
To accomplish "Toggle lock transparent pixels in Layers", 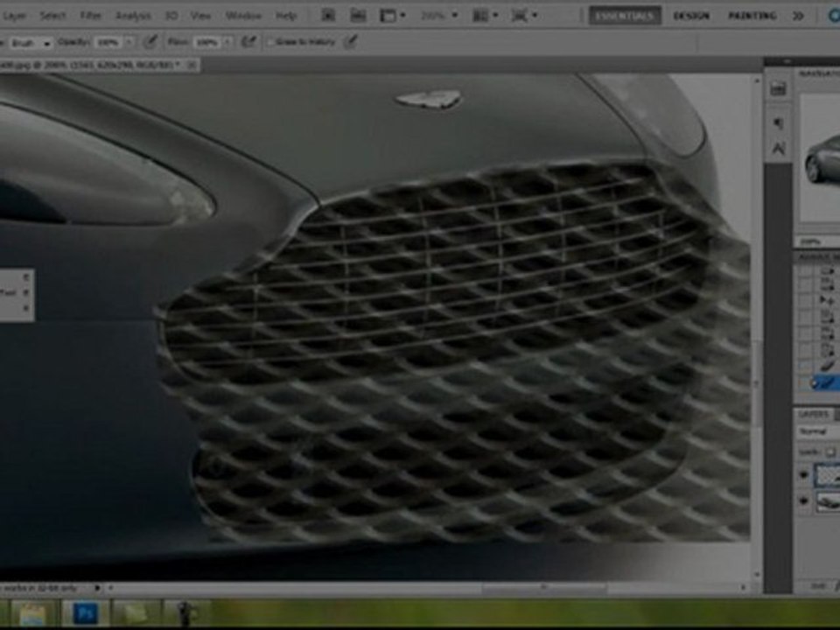I will click(829, 452).
